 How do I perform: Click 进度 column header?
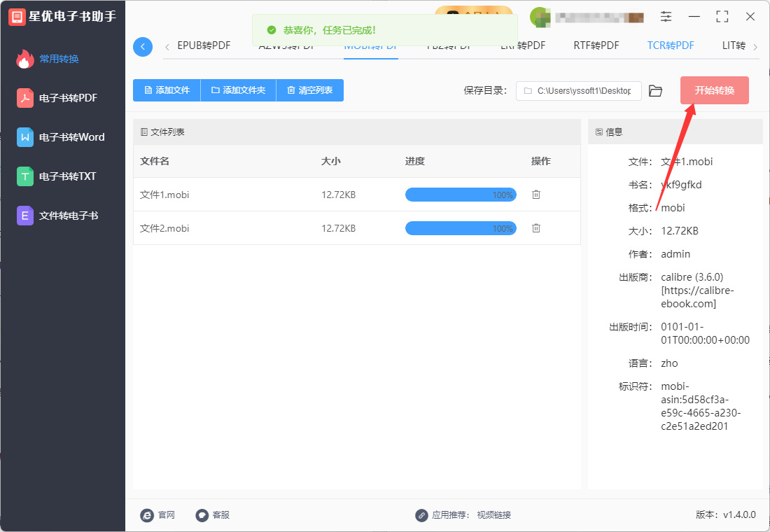point(415,161)
